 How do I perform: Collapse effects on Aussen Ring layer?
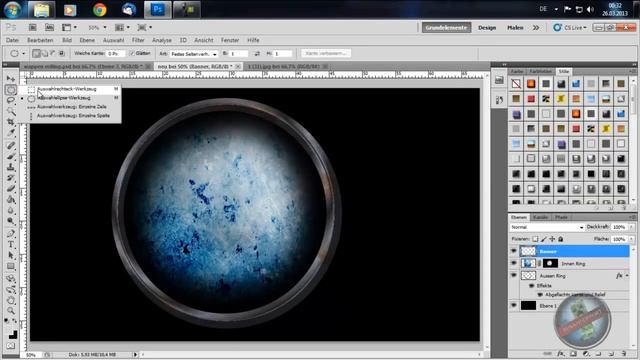click(628, 276)
